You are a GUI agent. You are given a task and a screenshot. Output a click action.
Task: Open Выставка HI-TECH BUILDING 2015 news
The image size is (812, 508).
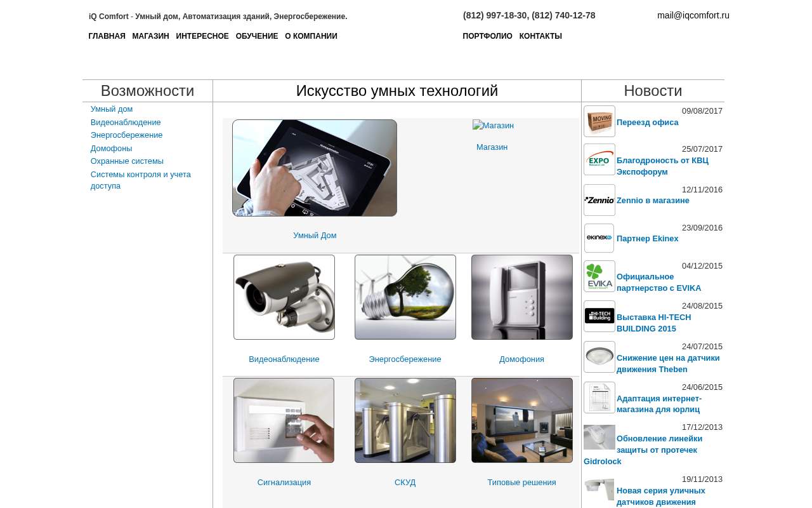click(654, 323)
